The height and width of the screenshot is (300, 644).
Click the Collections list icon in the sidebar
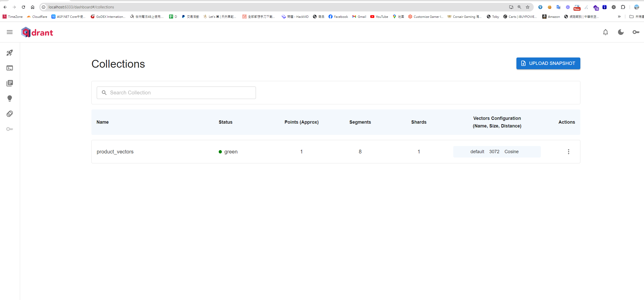[10, 83]
